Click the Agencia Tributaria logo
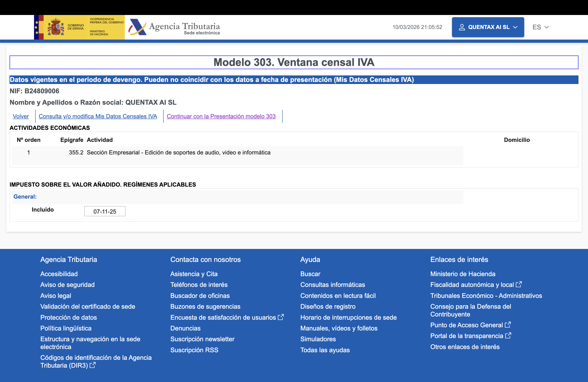Viewport: 588px width, 382px height. pos(174,27)
